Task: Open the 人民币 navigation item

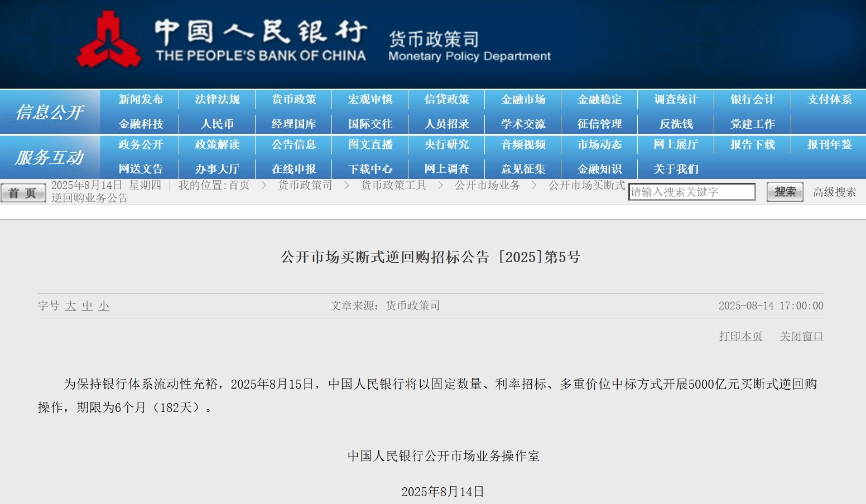Action: tap(217, 124)
